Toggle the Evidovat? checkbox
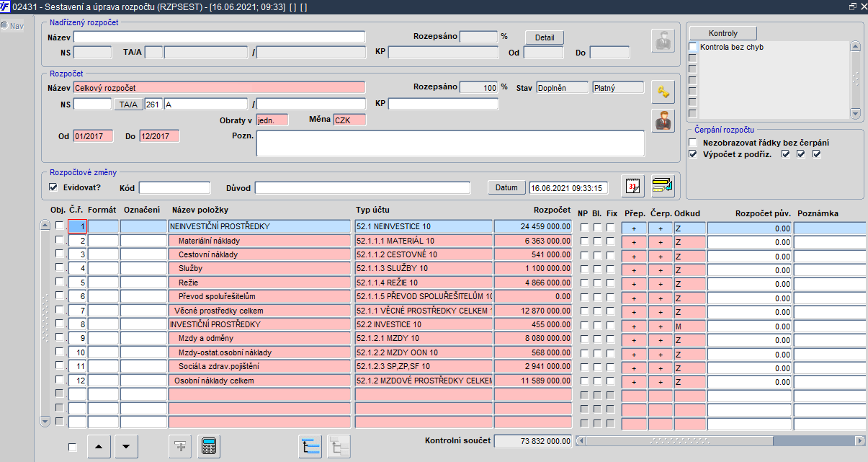The height and width of the screenshot is (462, 868). pyautogui.click(x=53, y=187)
